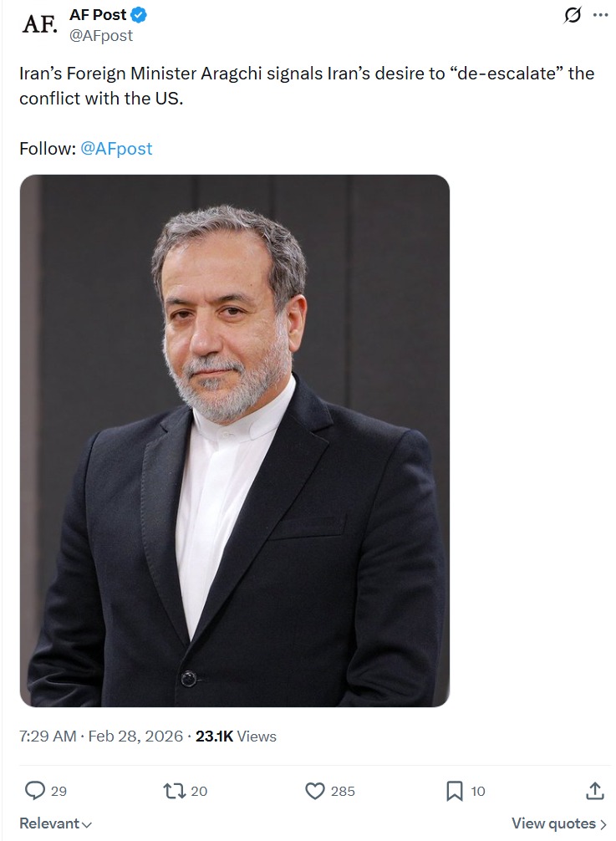This screenshot has width=616, height=841.
Task: Click the AF Post display name
Action: (x=98, y=15)
